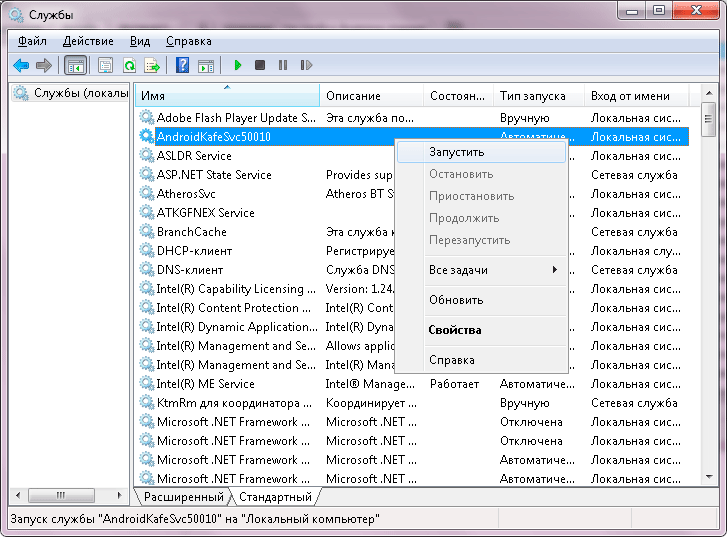This screenshot has height=537, width=727.
Task: Open the Properties toolbar icon
Action: click(105, 65)
